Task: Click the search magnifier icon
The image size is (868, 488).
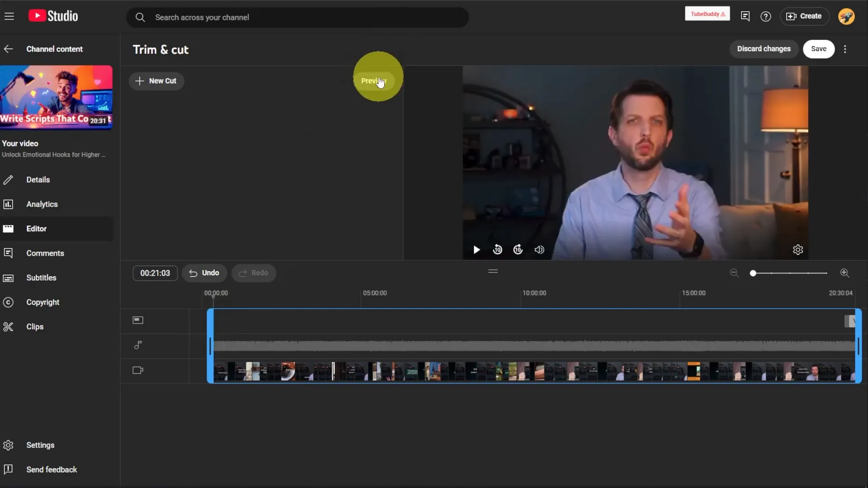Action: 140,17
